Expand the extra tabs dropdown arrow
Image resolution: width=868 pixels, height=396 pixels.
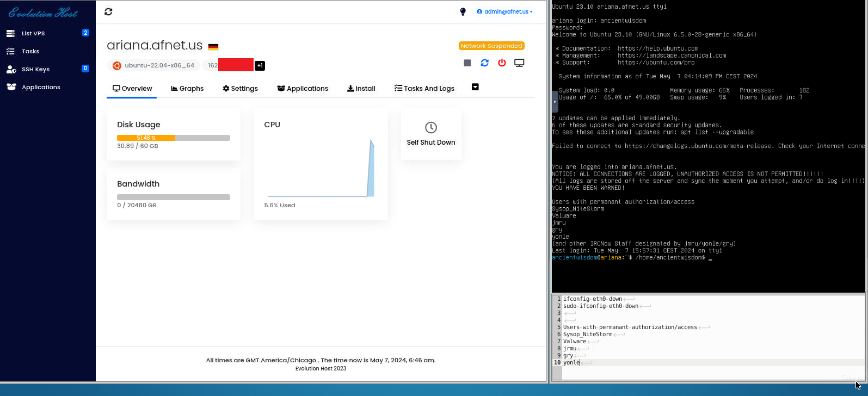click(x=475, y=87)
